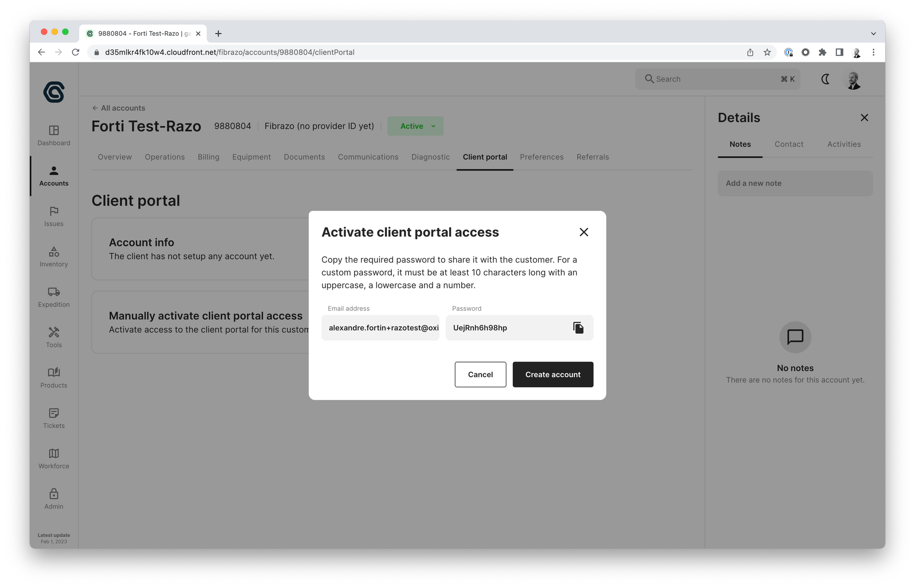Screen dimensions: 915x588
Task: Open Inventory from the sidebar
Action: point(54,257)
